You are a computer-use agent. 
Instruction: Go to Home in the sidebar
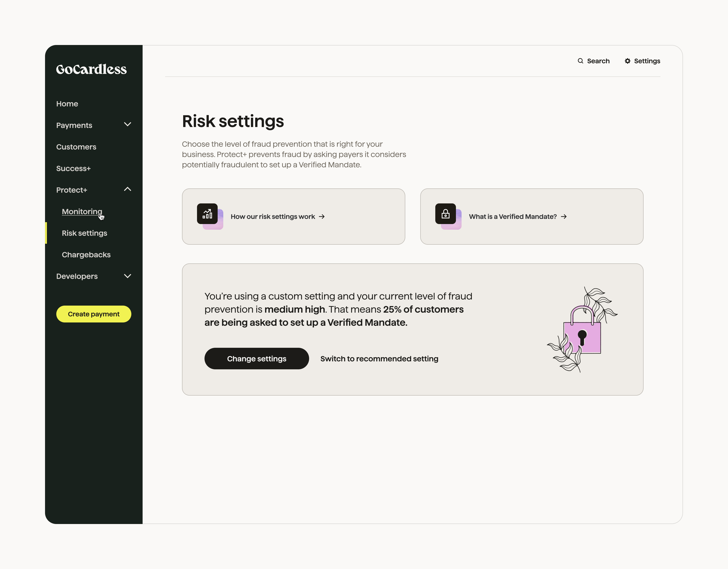tap(67, 104)
